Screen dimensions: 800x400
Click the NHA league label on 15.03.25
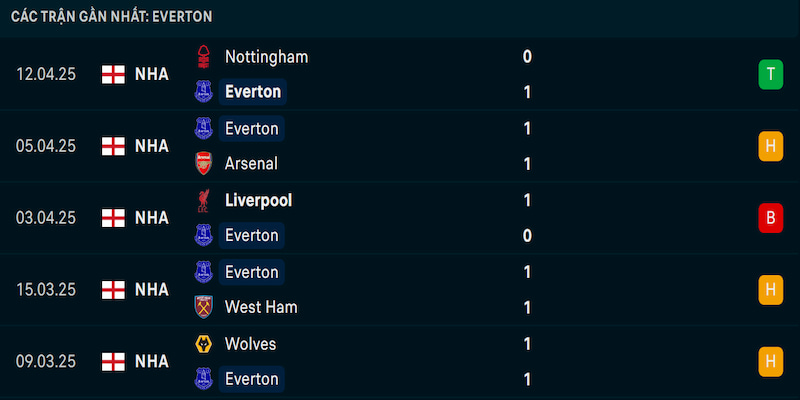tap(152, 290)
